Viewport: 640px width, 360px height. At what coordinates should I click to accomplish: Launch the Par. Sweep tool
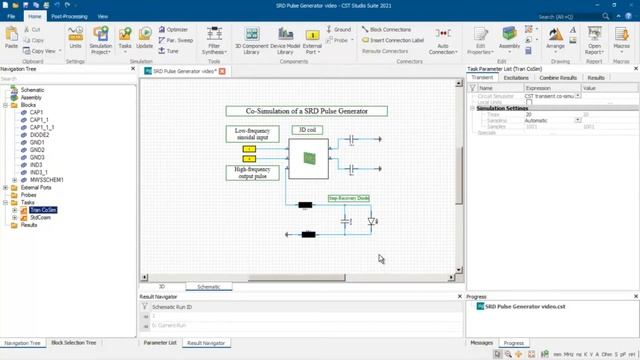(176, 40)
